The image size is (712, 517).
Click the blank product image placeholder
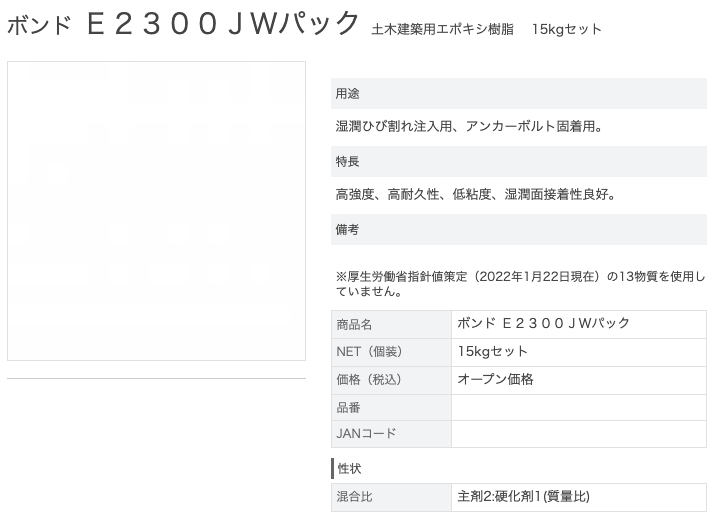pyautogui.click(x=156, y=211)
